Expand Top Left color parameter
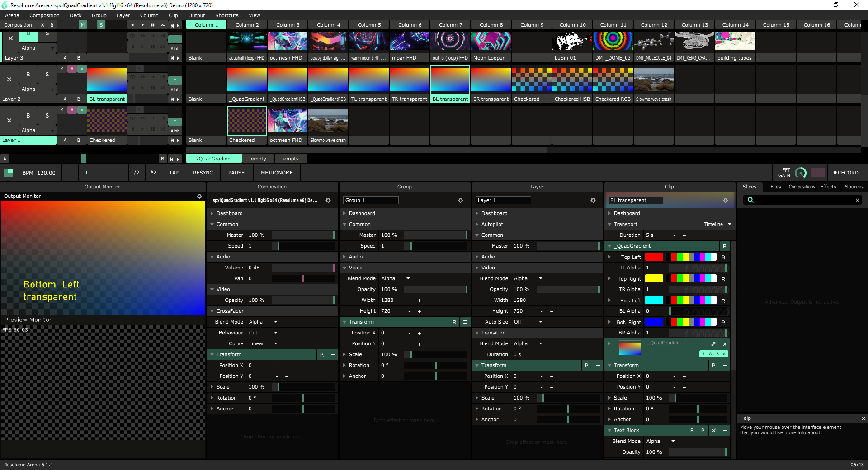The height and width of the screenshot is (470, 868). point(609,257)
